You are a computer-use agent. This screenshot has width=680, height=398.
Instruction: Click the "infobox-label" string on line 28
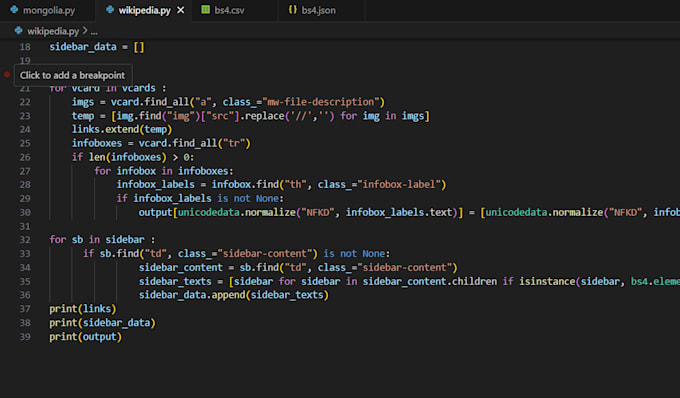399,184
